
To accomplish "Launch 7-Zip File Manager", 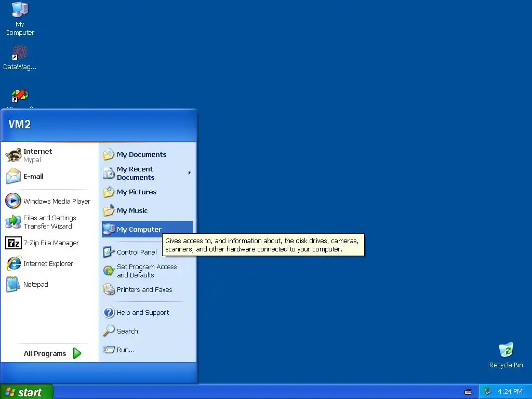I will [x=49, y=243].
